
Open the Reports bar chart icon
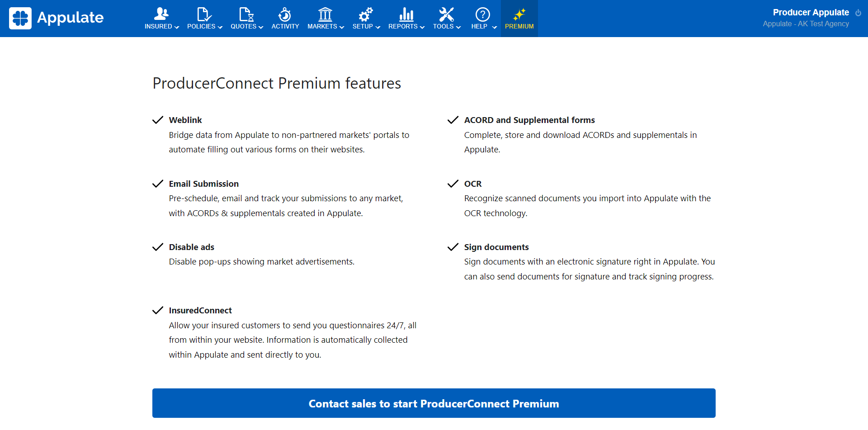pos(406,14)
